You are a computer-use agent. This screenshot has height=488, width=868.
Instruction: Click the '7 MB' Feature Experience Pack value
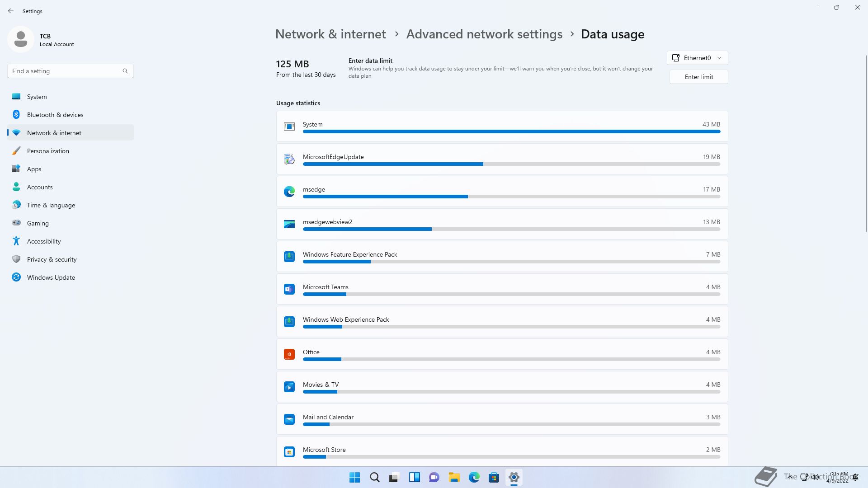713,254
